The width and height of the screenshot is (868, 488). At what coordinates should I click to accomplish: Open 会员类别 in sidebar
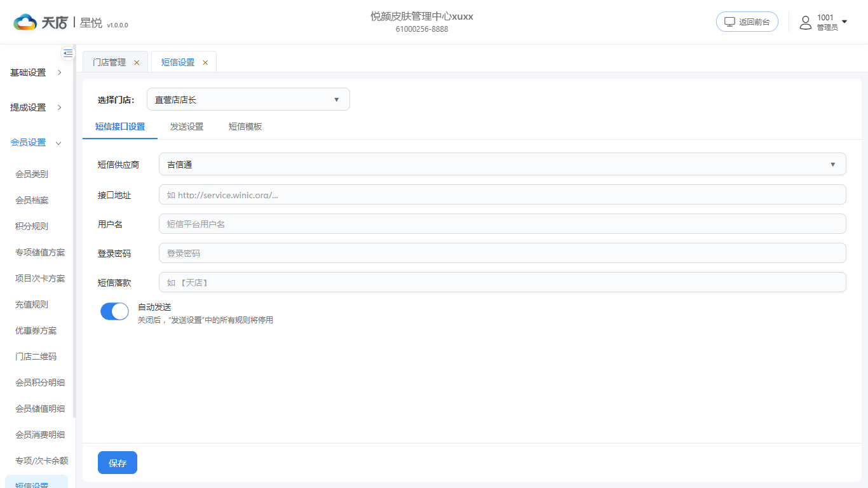coord(32,174)
